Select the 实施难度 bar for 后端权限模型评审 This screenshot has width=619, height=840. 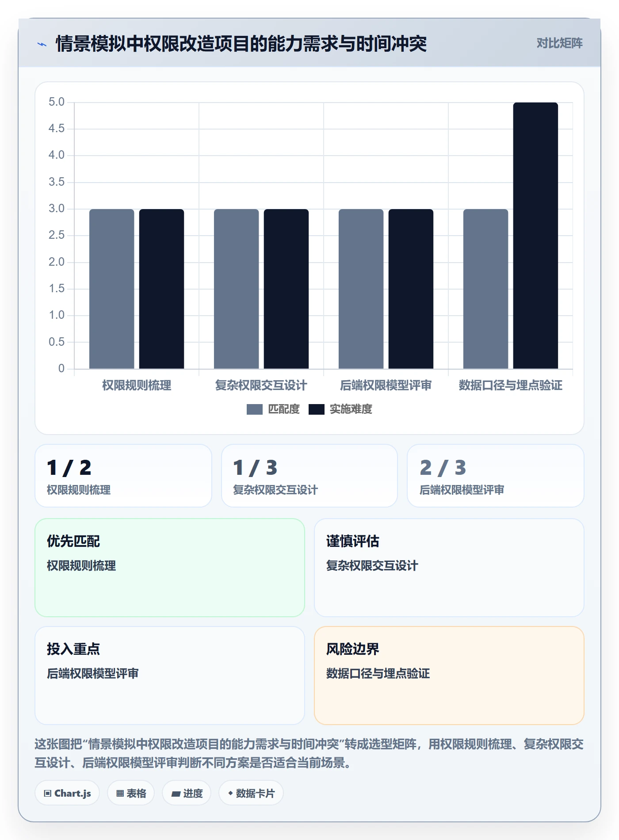pos(411,289)
